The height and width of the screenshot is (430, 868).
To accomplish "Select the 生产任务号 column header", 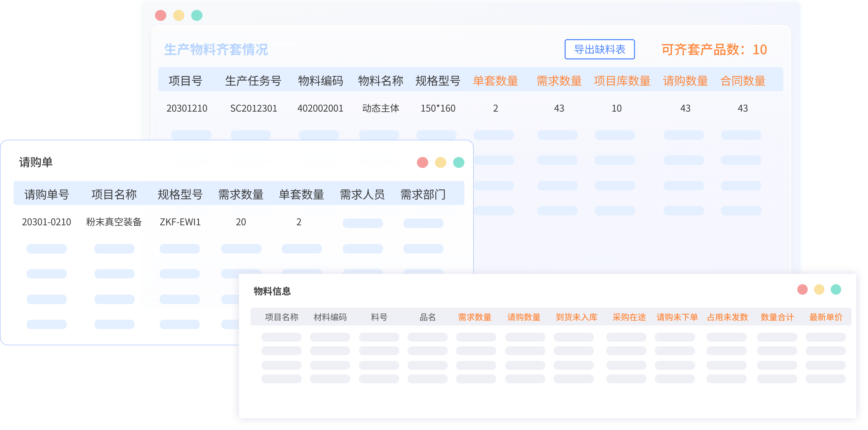I will [253, 81].
